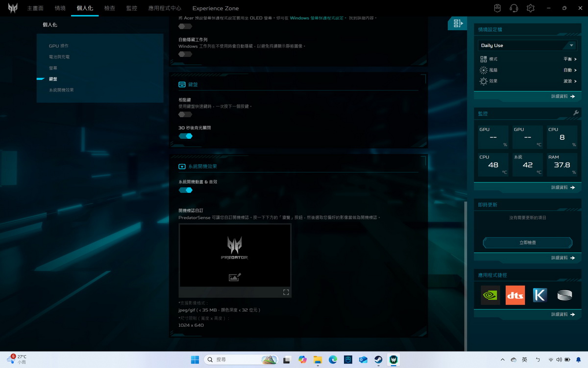Select 電池與充電 in the left sidebar
588x368 pixels.
tap(59, 57)
